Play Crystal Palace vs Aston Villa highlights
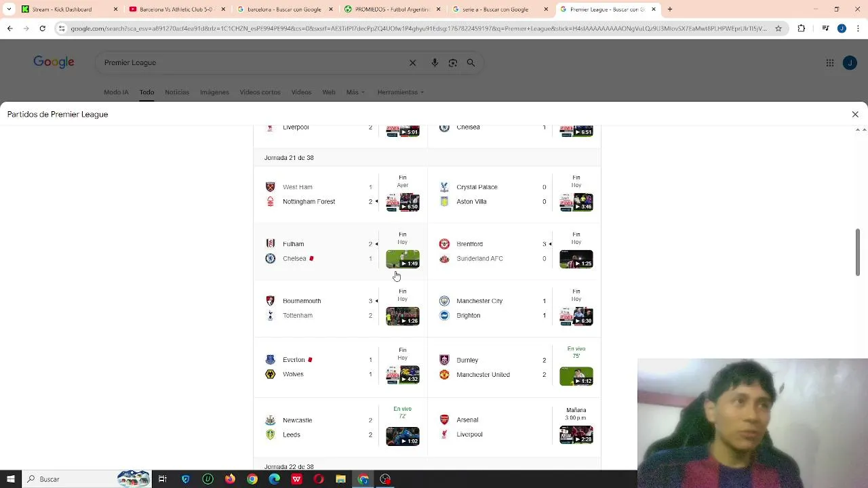Screen dimensions: 868x488 (576, 202)
